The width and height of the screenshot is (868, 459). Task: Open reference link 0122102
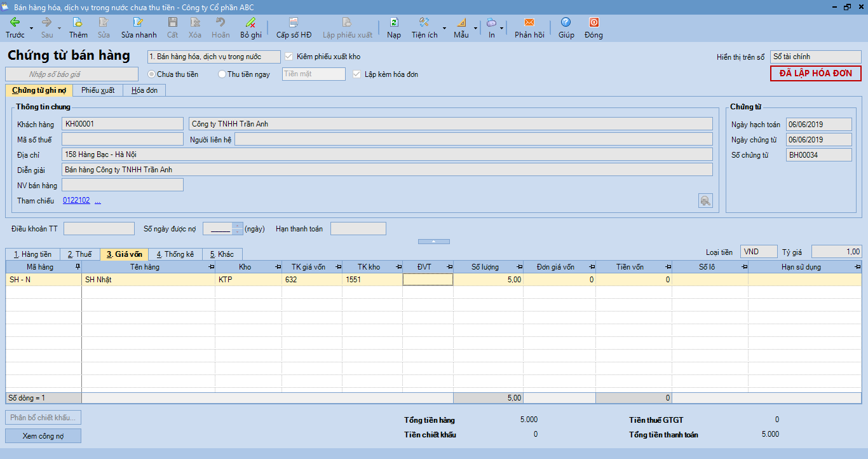pyautogui.click(x=76, y=200)
